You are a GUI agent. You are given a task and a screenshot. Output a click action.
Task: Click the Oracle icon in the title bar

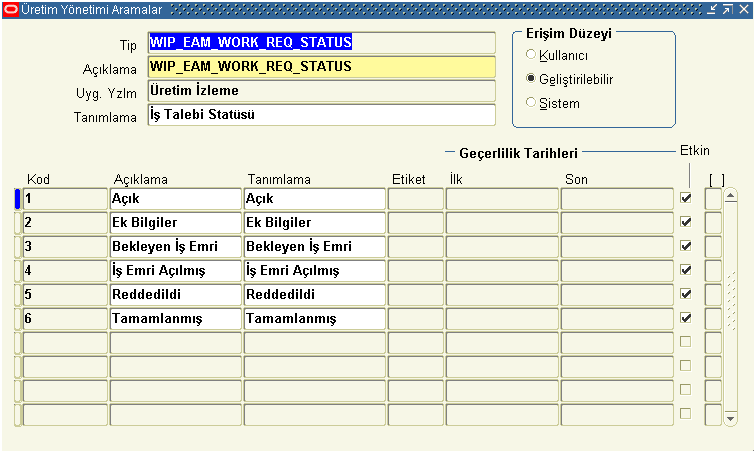(9, 9)
